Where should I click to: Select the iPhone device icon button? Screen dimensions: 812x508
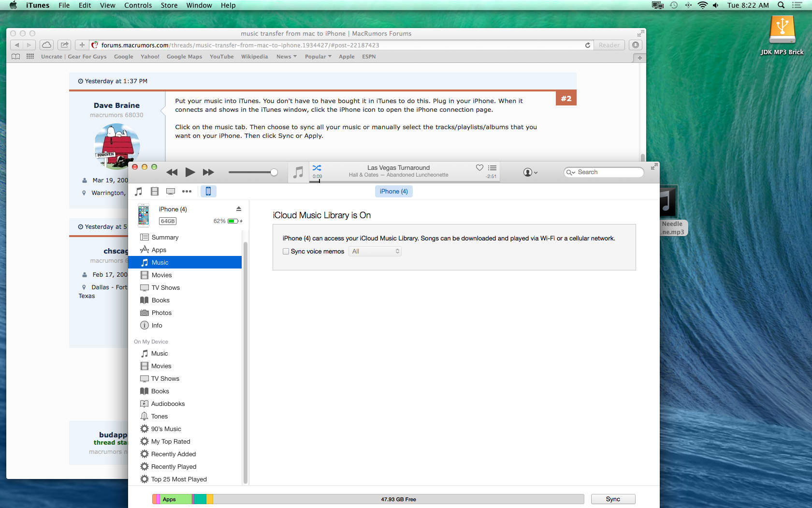click(208, 192)
